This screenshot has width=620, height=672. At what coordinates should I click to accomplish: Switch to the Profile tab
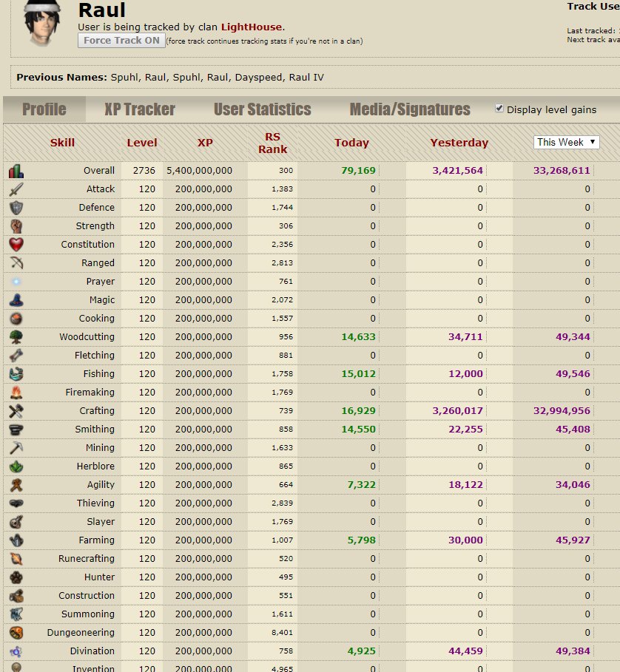click(x=44, y=109)
